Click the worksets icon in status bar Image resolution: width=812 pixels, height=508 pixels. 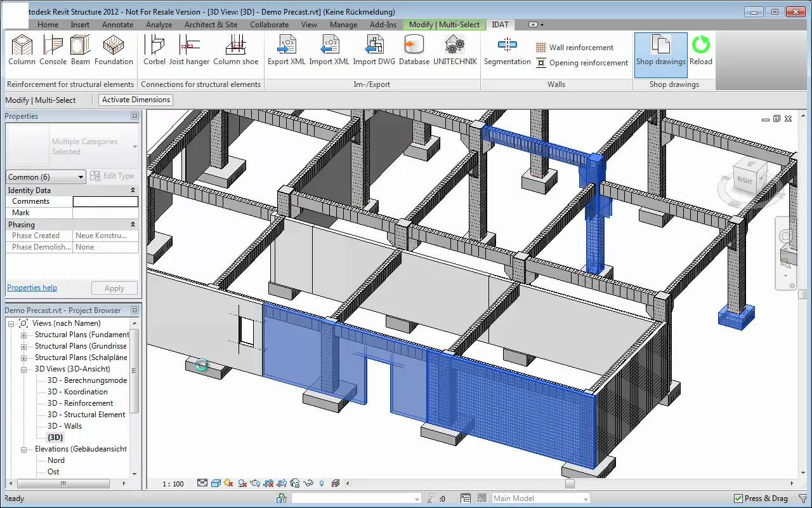[x=282, y=498]
